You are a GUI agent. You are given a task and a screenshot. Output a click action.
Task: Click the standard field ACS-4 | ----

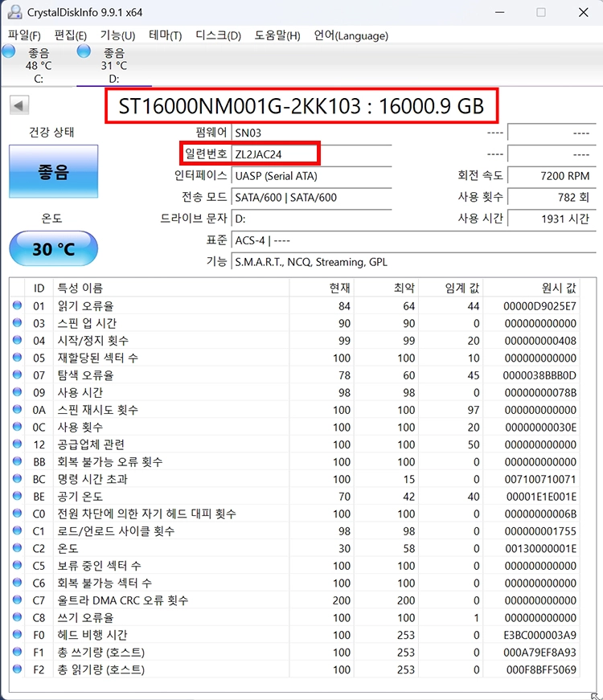pos(413,240)
